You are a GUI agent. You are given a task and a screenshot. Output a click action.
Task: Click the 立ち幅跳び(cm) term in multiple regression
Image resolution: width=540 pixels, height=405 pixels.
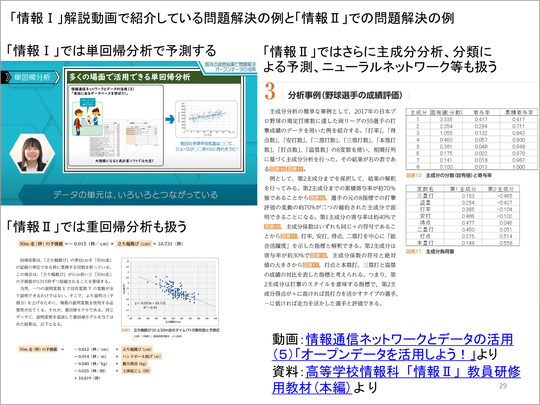click(137, 349)
